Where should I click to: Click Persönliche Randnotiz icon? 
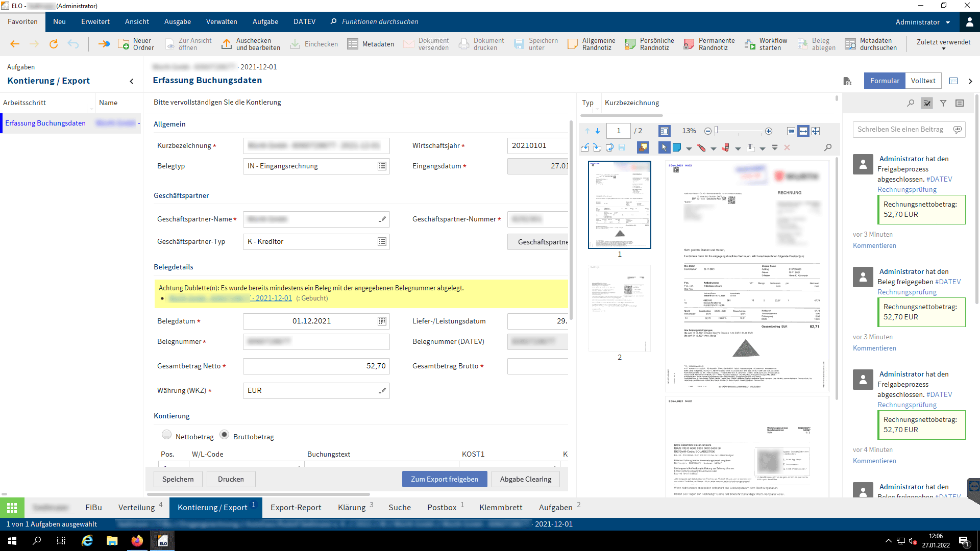[630, 44]
